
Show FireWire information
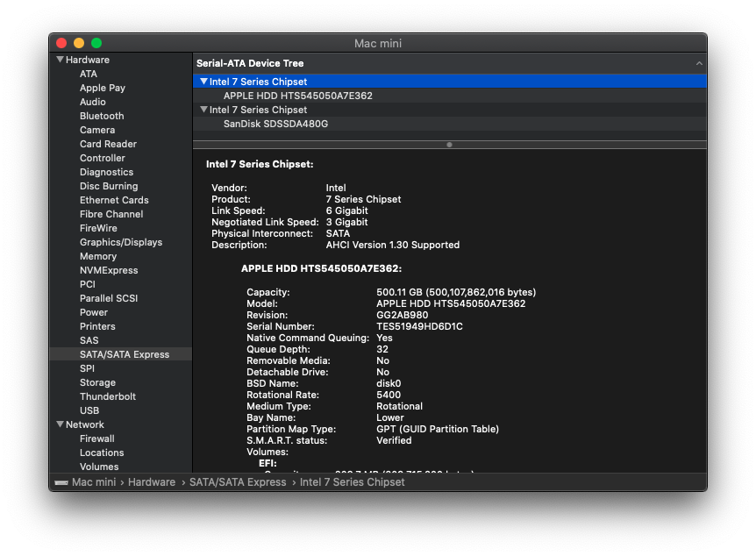pos(98,228)
